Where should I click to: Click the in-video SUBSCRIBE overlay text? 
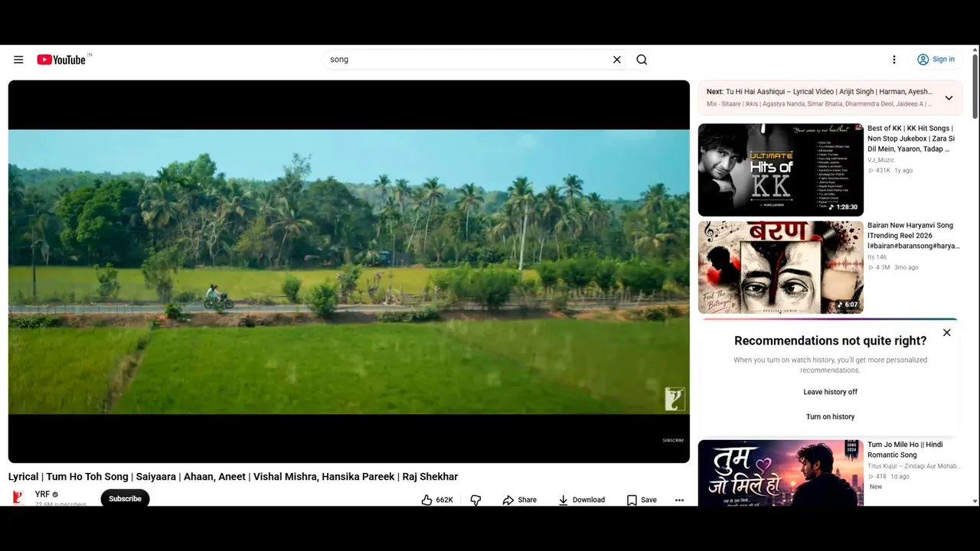pos(673,440)
